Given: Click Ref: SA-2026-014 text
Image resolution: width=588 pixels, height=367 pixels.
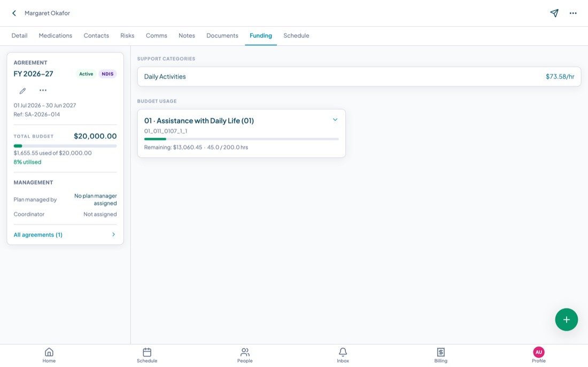Looking at the screenshot, I should [x=37, y=114].
